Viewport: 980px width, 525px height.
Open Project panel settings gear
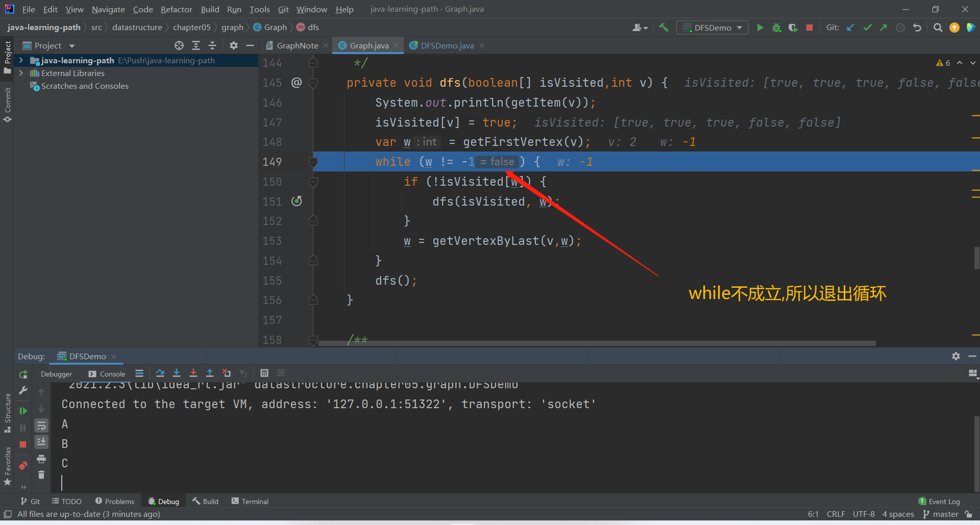click(234, 45)
